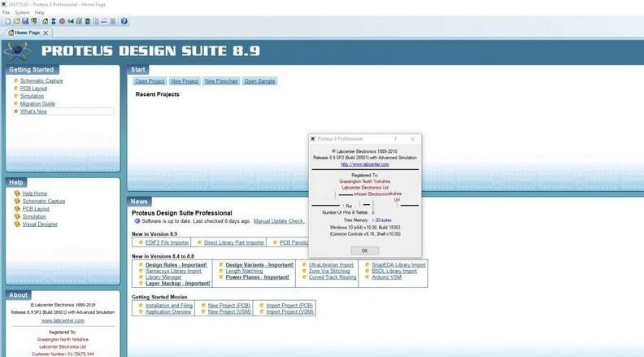
Task: Click the New Project button in Start
Action: (185, 81)
